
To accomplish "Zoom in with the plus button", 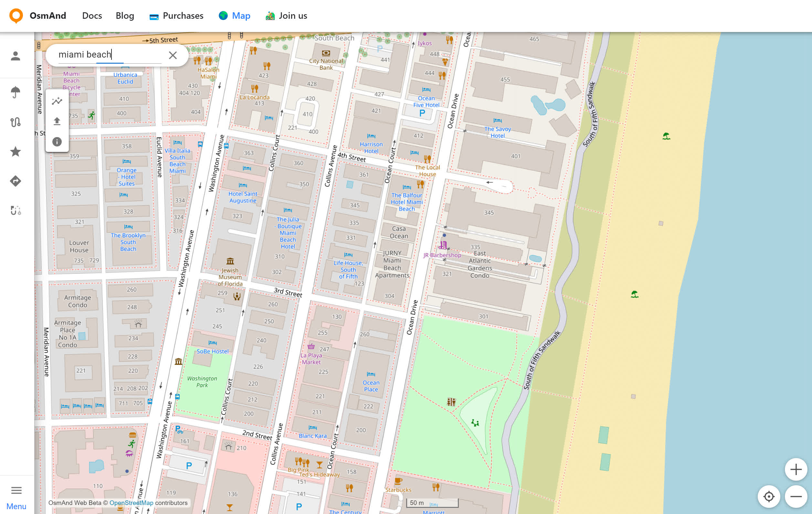I will [x=796, y=469].
